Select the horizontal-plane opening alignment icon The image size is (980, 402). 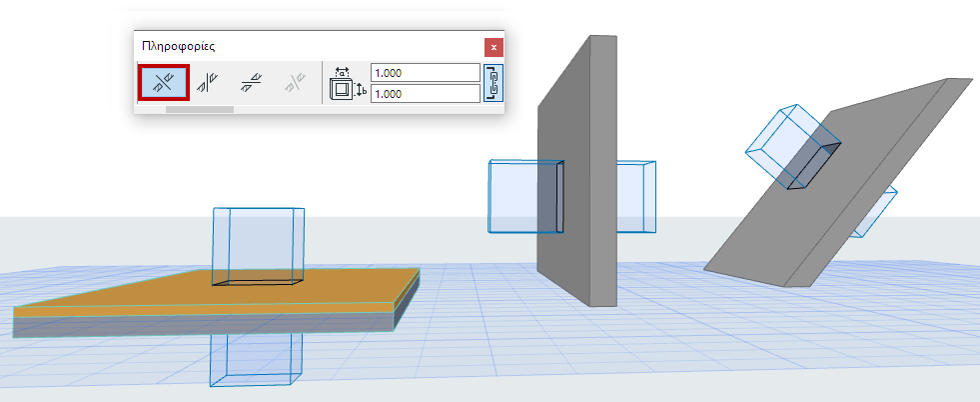pos(252,83)
